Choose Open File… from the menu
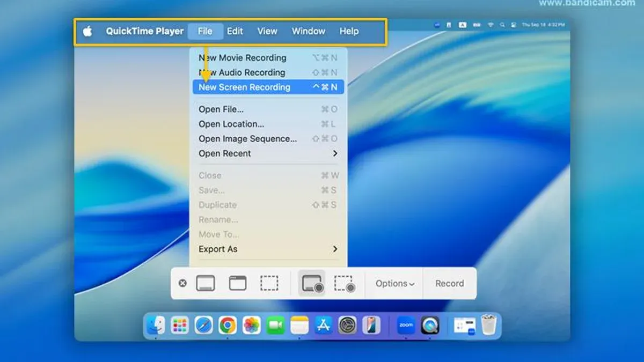Image resolution: width=644 pixels, height=362 pixels. tap(268, 109)
